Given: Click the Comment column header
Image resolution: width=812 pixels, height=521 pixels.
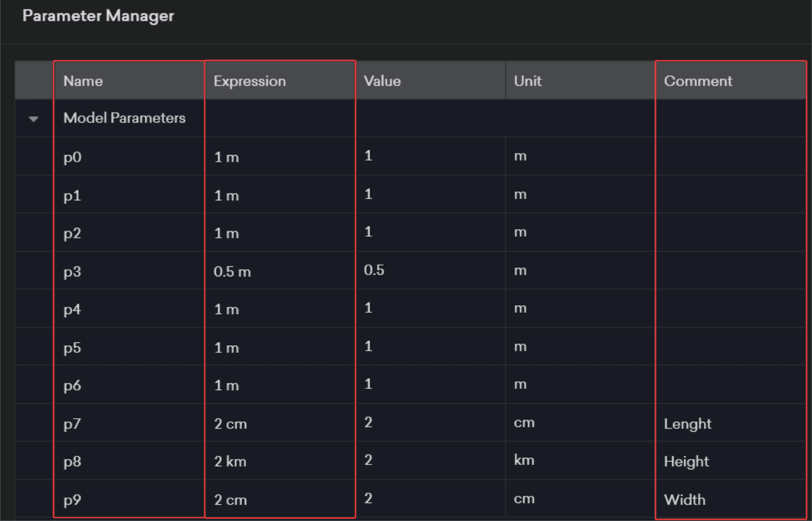Looking at the screenshot, I should (698, 81).
